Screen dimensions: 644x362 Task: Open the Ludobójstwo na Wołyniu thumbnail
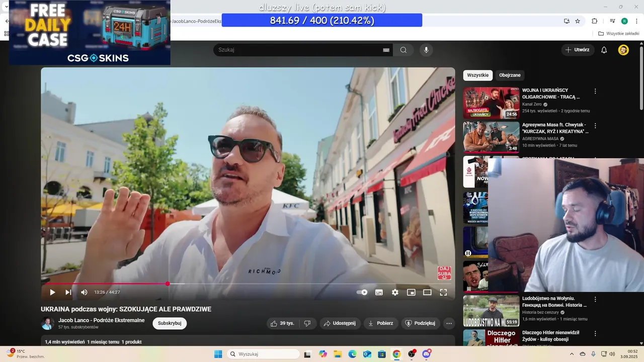(491, 311)
